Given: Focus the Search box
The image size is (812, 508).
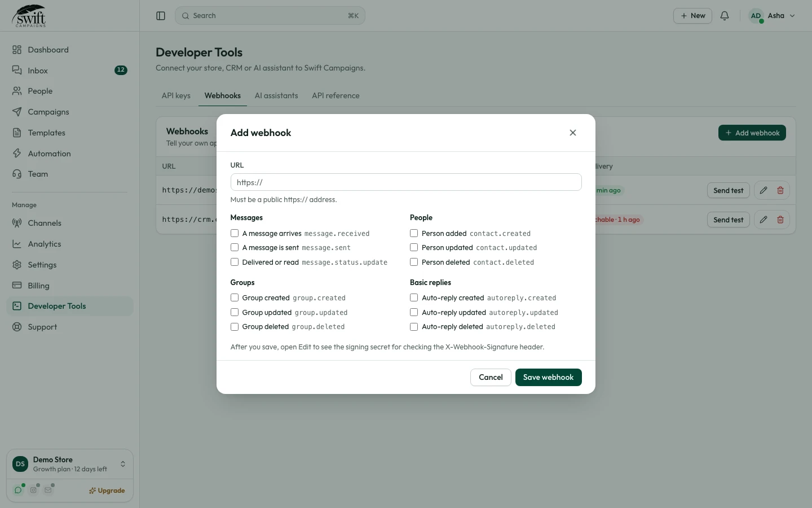Looking at the screenshot, I should tap(270, 16).
